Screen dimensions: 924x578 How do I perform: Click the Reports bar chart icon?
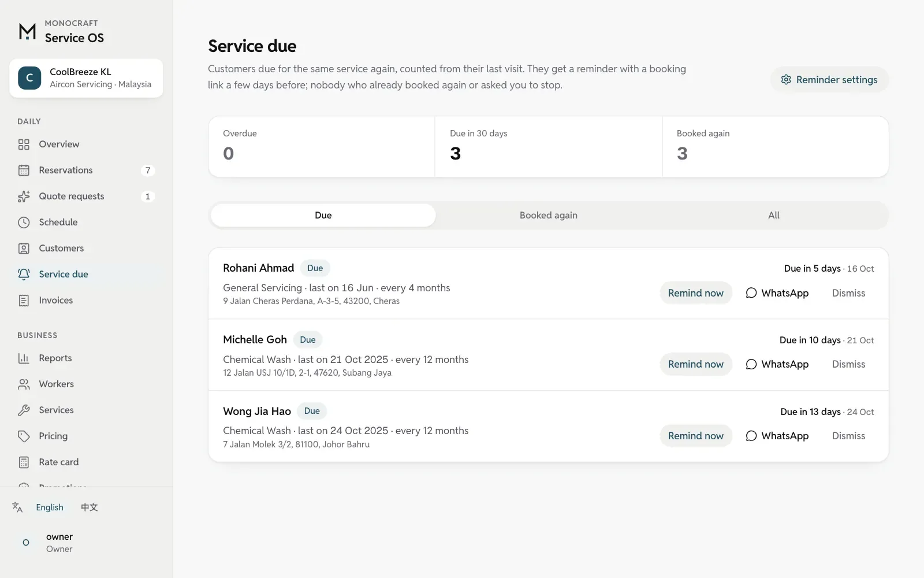[24, 358]
